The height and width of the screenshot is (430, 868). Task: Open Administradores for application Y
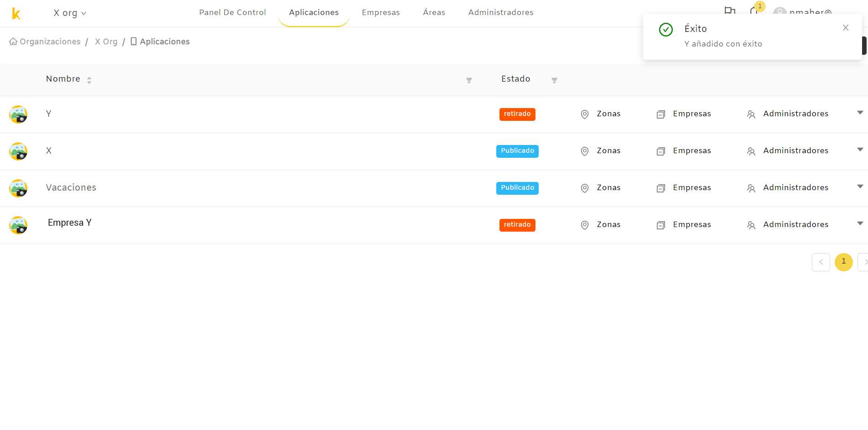[x=796, y=114]
